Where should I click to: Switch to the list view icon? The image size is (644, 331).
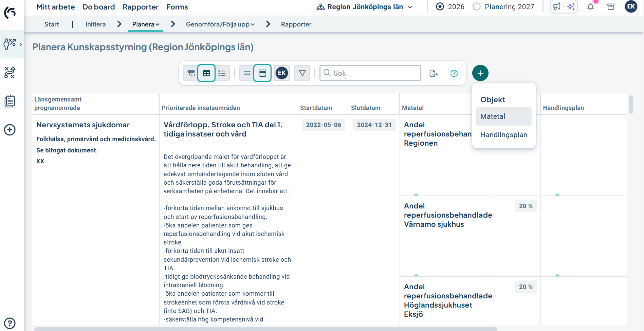coord(222,73)
